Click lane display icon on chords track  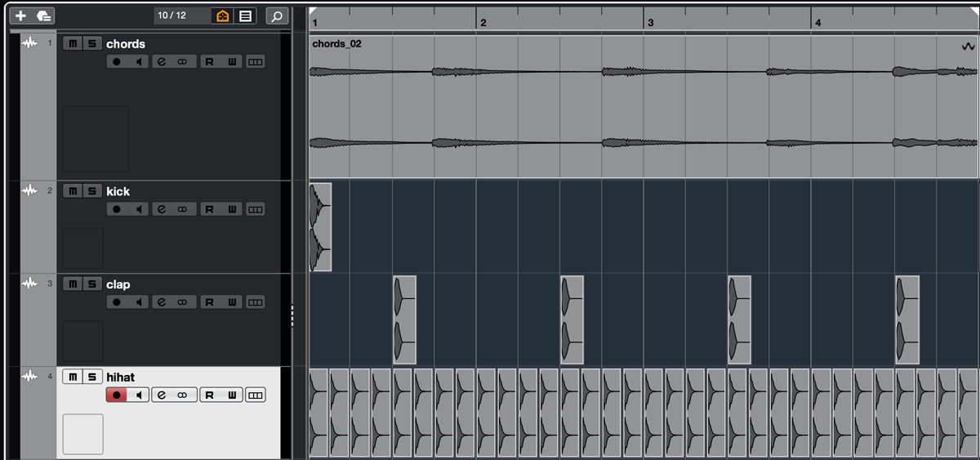tap(256, 61)
